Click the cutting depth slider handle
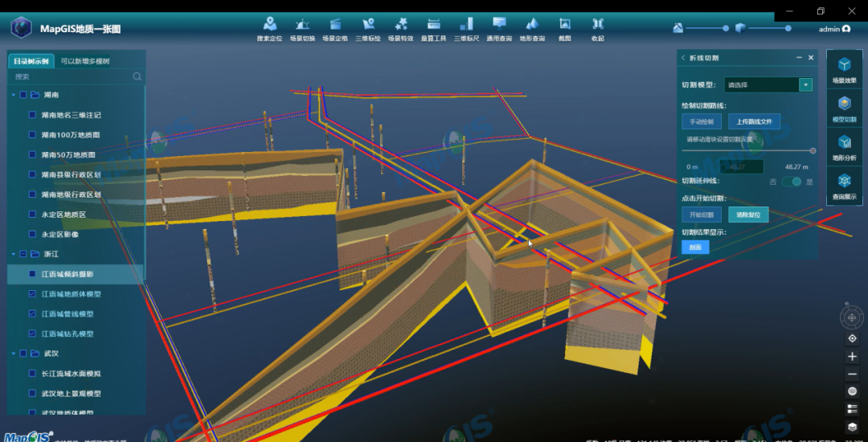868x442 pixels. (x=813, y=150)
